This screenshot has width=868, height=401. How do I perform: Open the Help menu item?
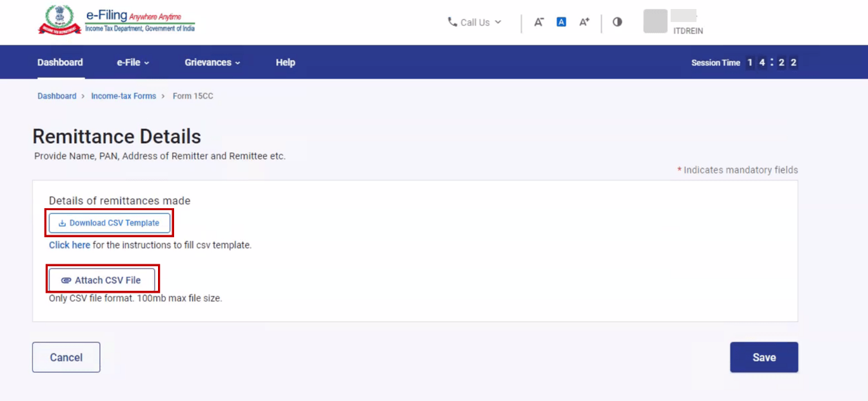pyautogui.click(x=285, y=63)
